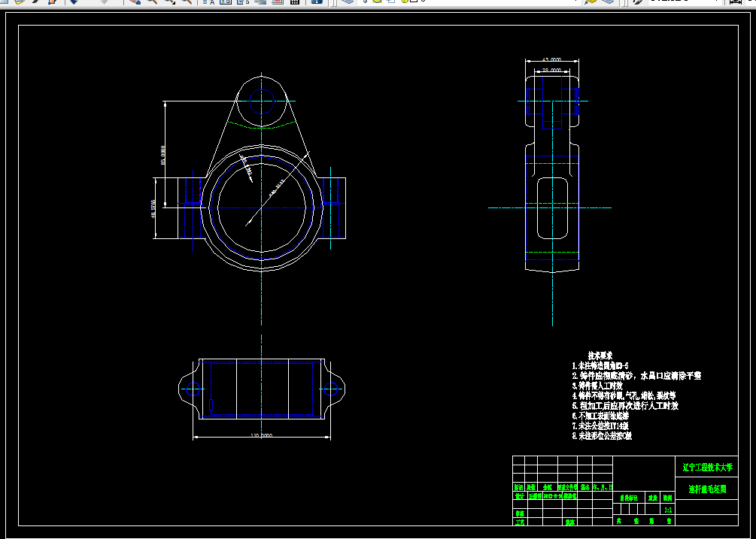Select the right blue hole circle in the bottom view
This screenshot has height=539, width=756.
pos(331,389)
